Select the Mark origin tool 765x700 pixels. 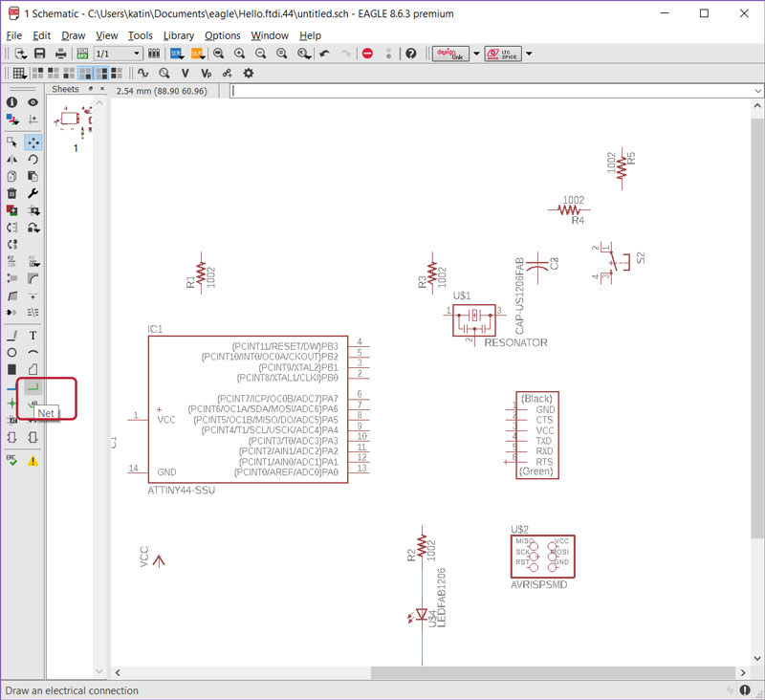33,119
